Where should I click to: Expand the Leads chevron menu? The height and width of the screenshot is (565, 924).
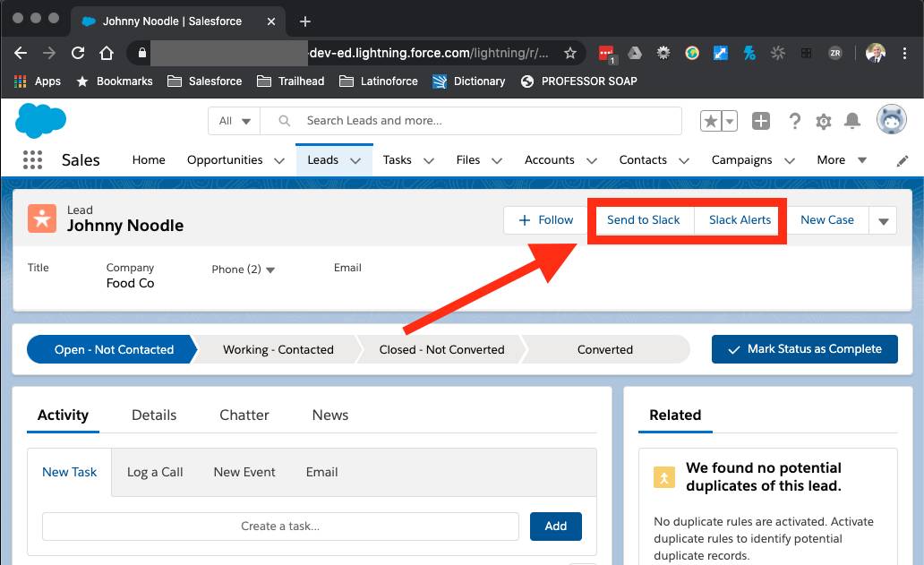[355, 161]
